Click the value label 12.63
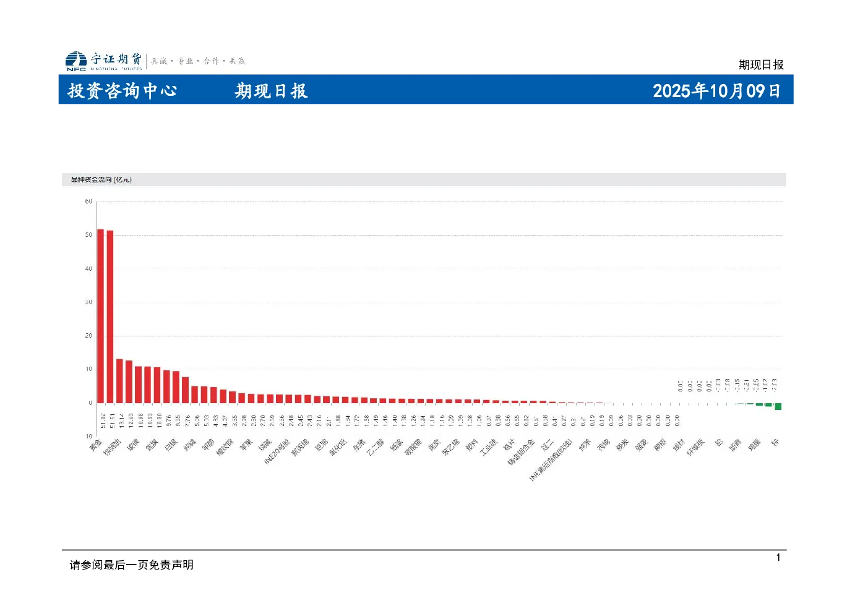 pyautogui.click(x=131, y=420)
